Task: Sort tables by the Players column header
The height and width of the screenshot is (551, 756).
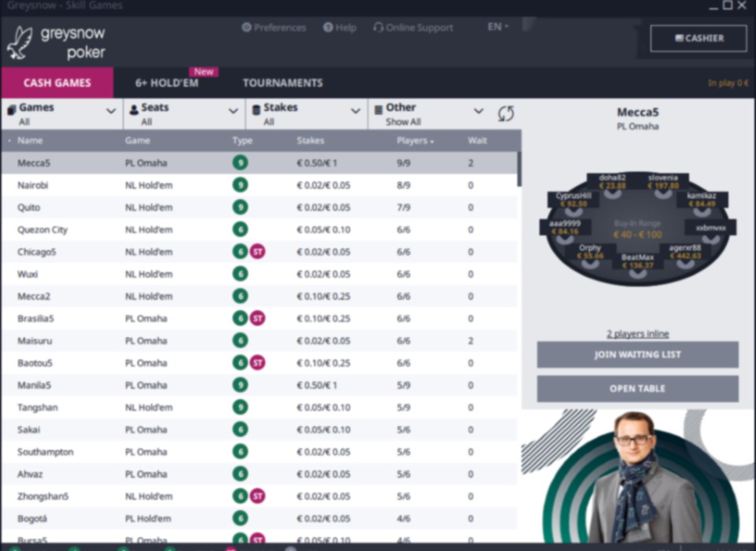Action: click(x=415, y=141)
